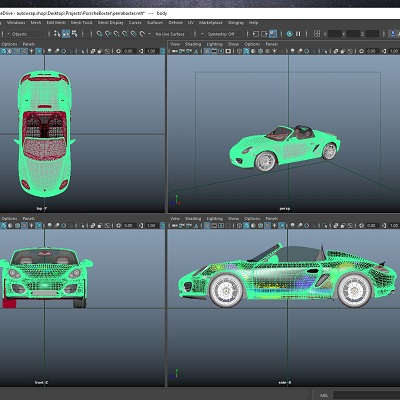Click input box mode grid icon before X field
Image resolution: width=400 pixels, height=400 pixels.
tap(317, 34)
